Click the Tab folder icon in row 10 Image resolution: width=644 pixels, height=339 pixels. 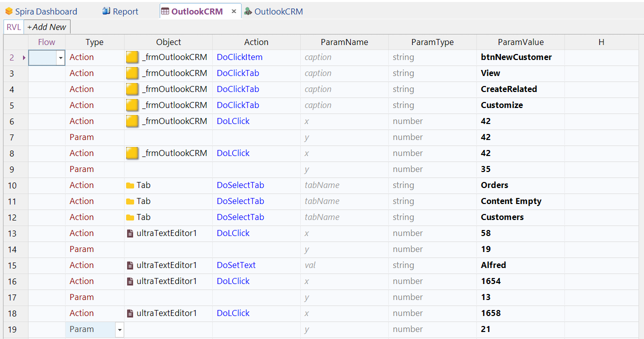coord(130,185)
